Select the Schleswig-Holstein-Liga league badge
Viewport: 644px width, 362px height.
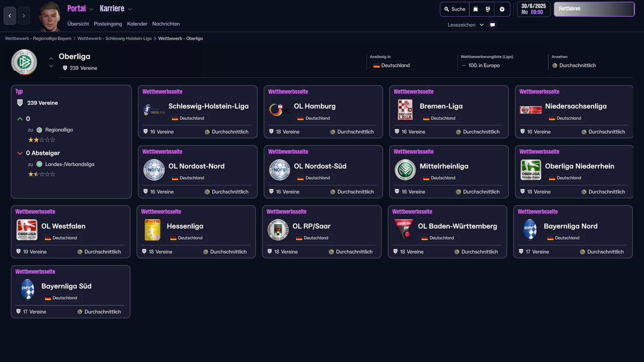point(153,110)
